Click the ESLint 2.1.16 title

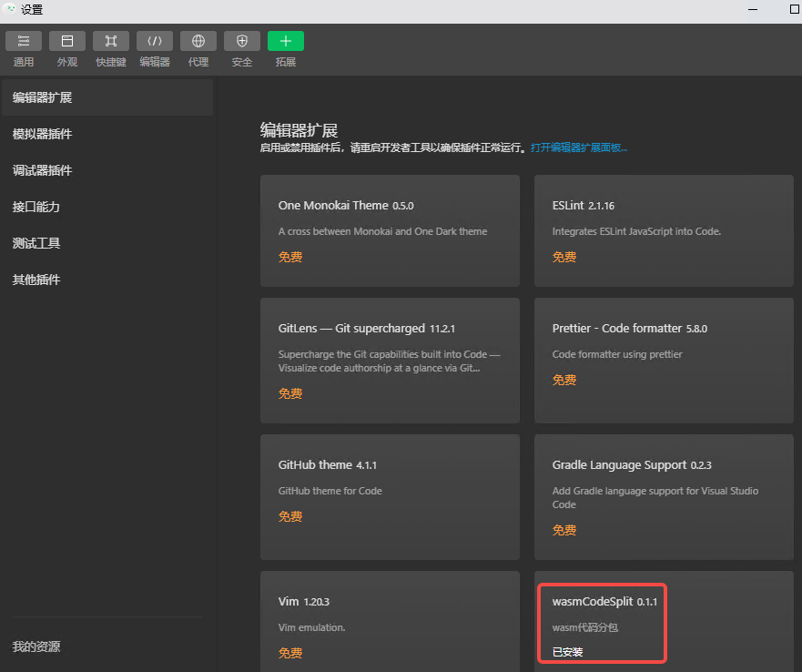[x=584, y=205]
